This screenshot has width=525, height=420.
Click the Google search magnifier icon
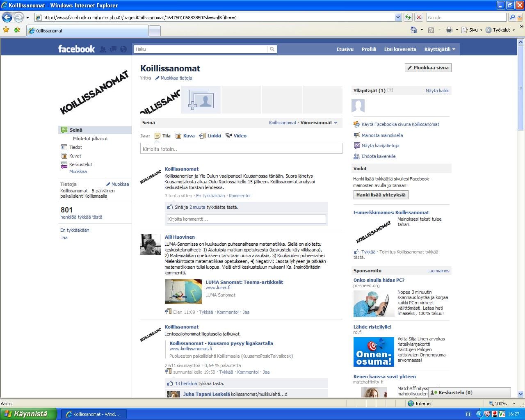[x=512, y=17]
